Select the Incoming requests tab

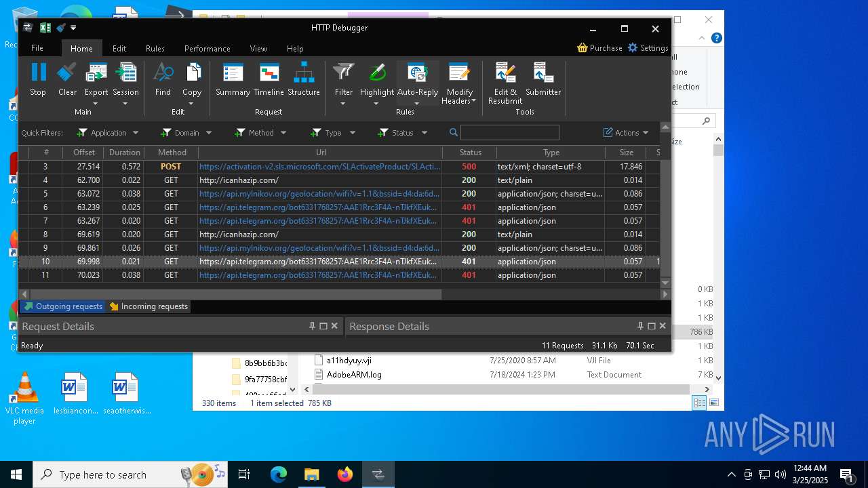click(149, 306)
